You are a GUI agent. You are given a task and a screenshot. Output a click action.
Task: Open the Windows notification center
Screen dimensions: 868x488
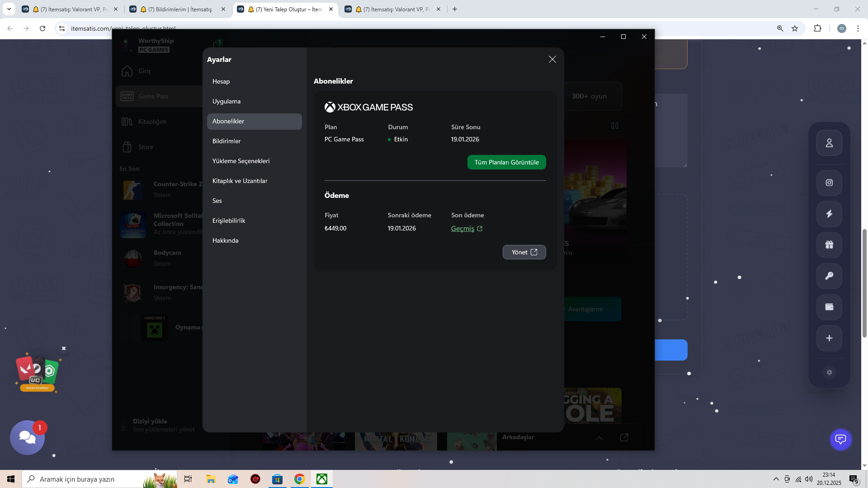coord(854,479)
